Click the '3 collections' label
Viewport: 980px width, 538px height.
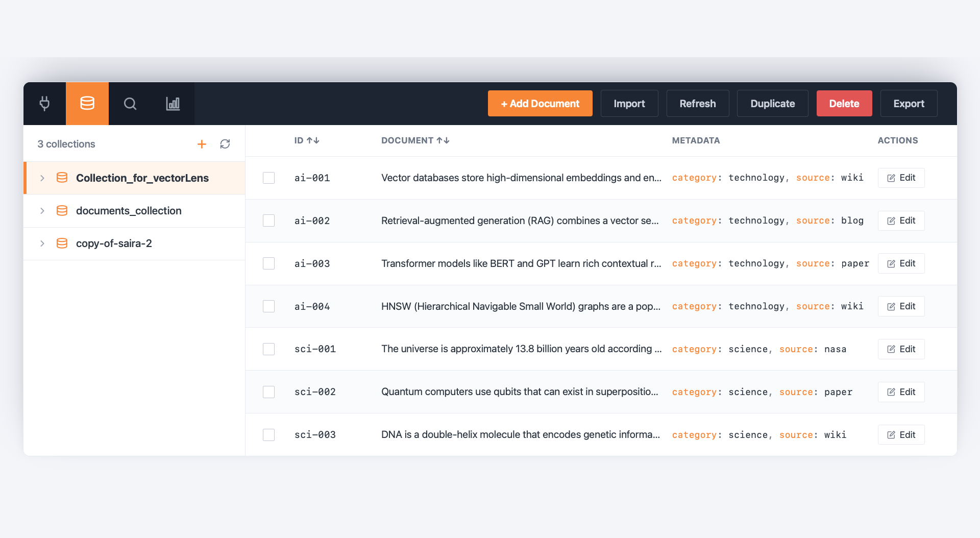(x=66, y=144)
